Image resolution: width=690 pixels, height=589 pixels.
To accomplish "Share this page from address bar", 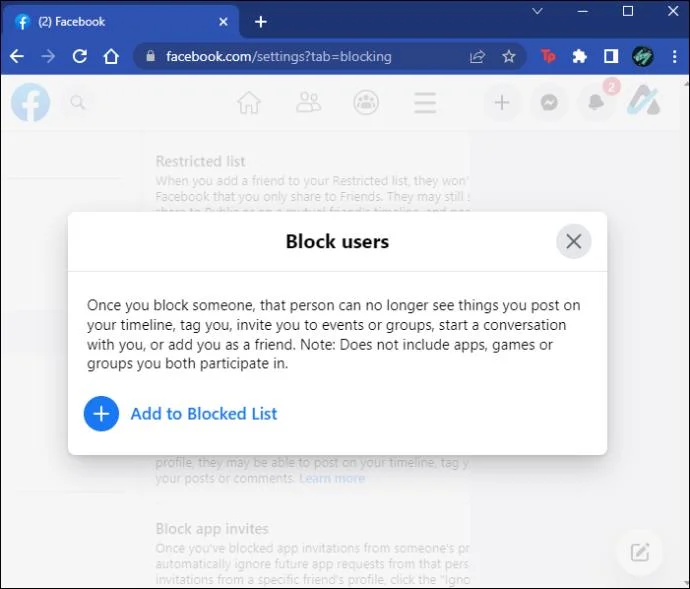I will [477, 56].
